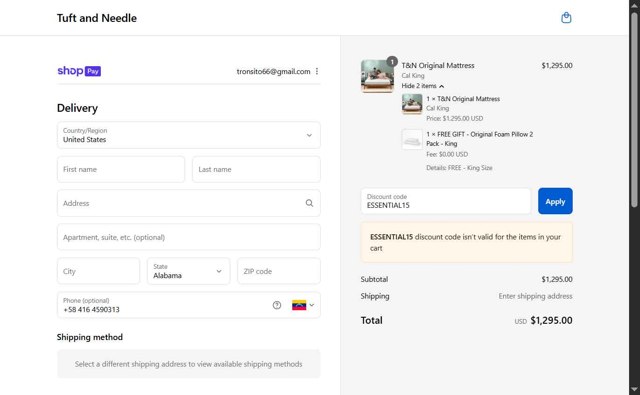This screenshot has width=640, height=395.
Task: Click the Original Foam Pillow gift thumbnail
Action: 412,140
